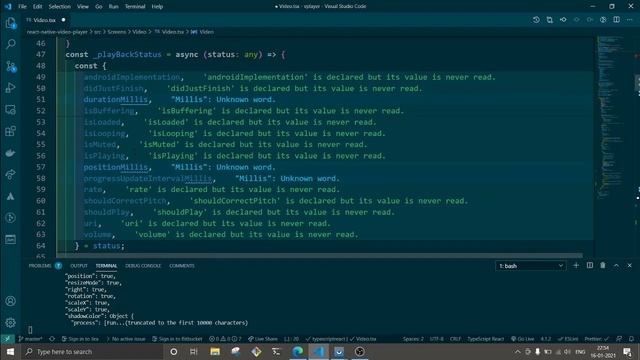The image size is (640, 360).
Task: Open the terminal selector dropdown 1: bash
Action: pos(531,266)
